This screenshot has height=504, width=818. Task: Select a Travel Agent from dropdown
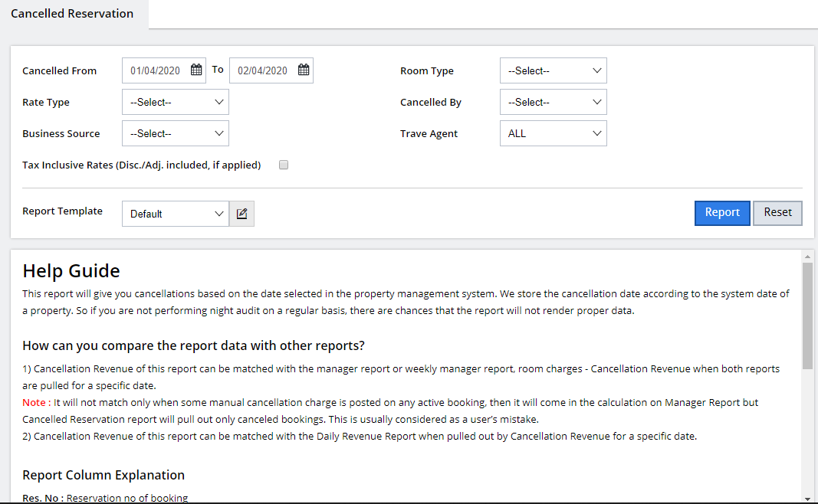pos(553,133)
